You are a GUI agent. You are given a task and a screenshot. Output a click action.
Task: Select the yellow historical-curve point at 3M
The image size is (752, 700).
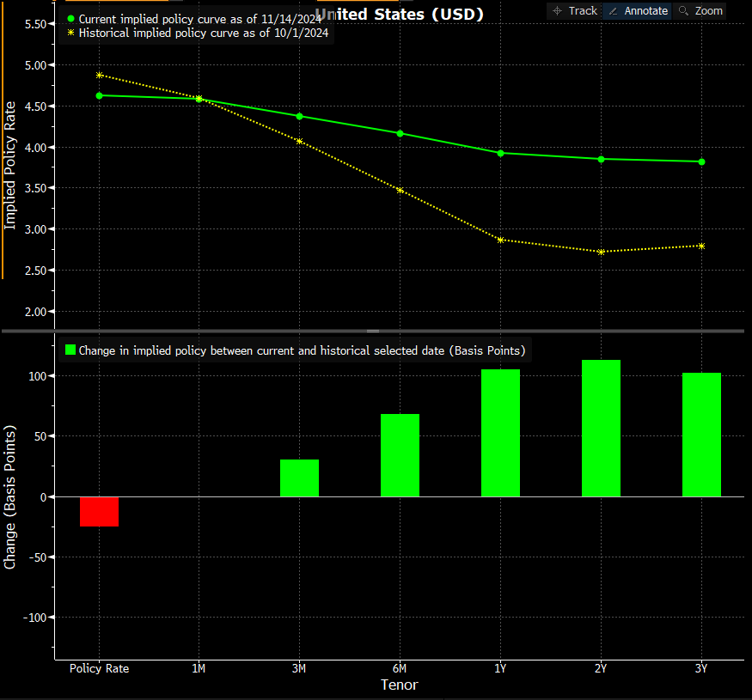coord(300,142)
